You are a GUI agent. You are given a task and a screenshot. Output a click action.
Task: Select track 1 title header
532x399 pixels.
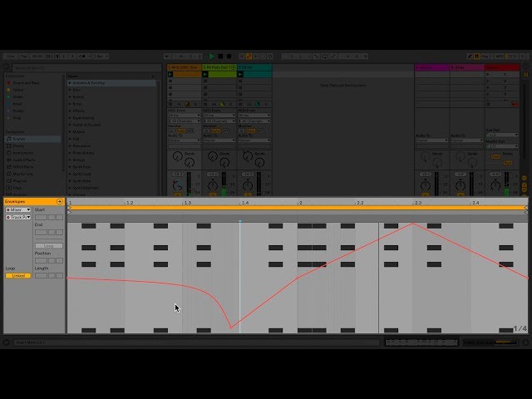point(185,67)
